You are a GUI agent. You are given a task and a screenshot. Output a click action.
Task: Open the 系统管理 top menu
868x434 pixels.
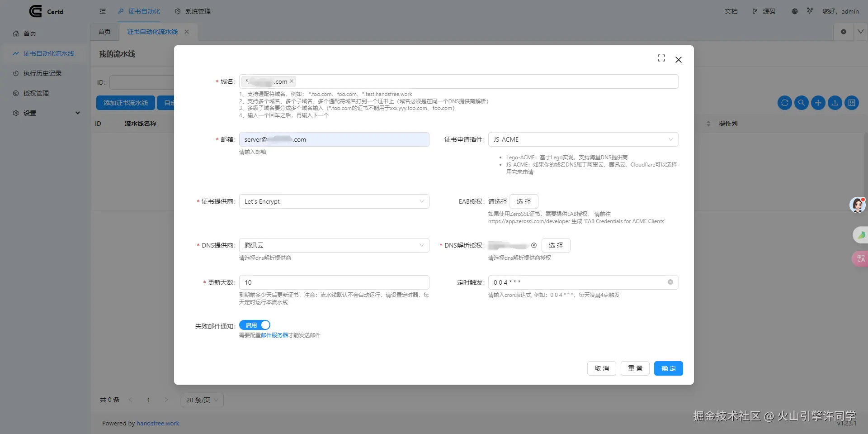click(x=193, y=11)
